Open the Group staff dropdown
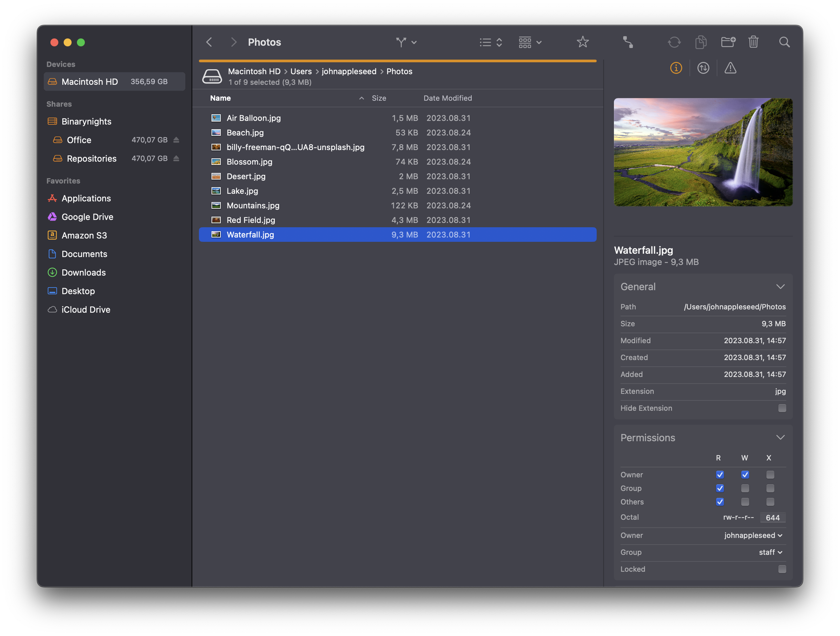This screenshot has height=636, width=840. pyautogui.click(x=770, y=553)
